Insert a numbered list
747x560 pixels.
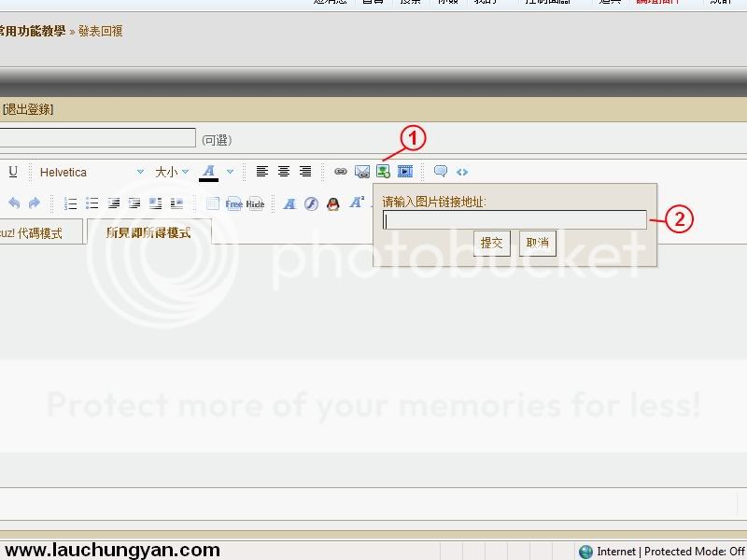(x=71, y=203)
